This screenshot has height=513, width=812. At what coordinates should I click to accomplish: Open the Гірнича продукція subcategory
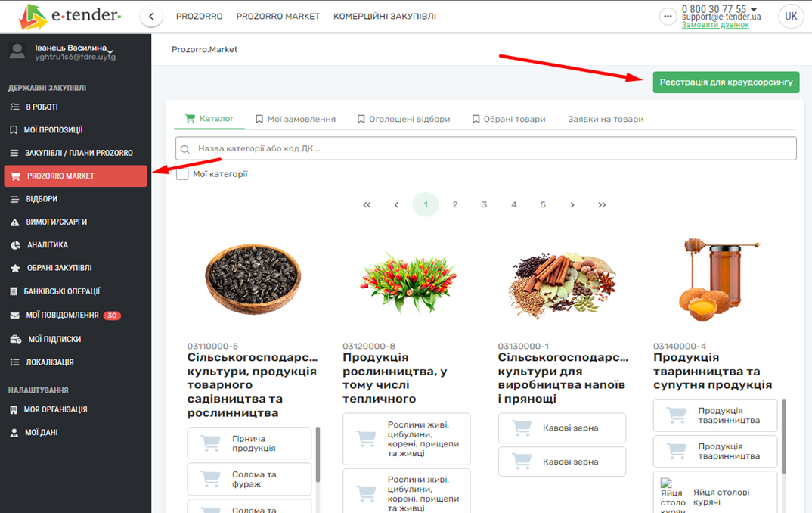(249, 443)
